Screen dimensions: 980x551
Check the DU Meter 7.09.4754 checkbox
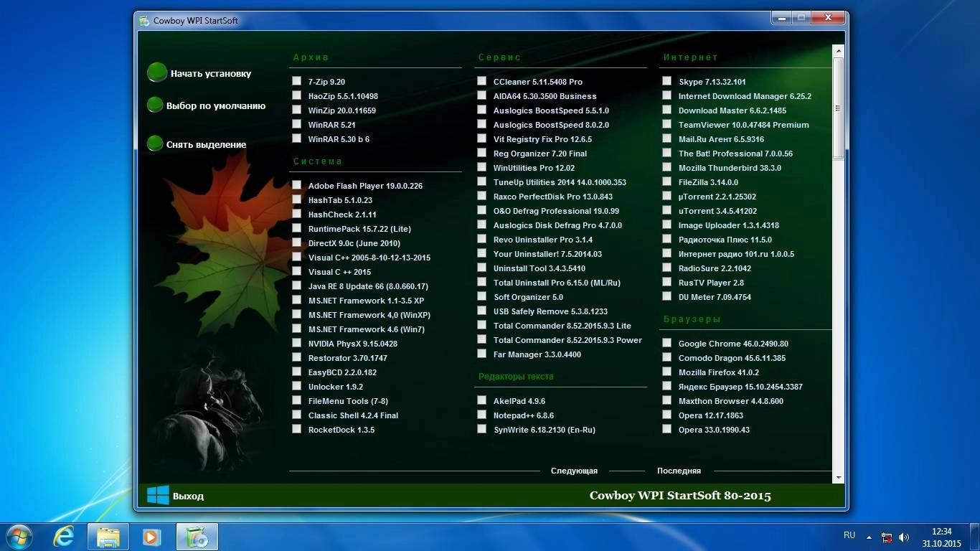(x=667, y=296)
